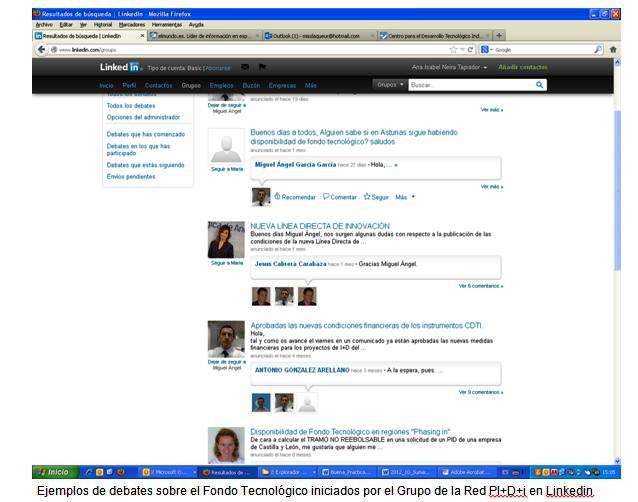Open LinkedIn notifications flag icon
638x502 pixels.
pyautogui.click(x=262, y=67)
